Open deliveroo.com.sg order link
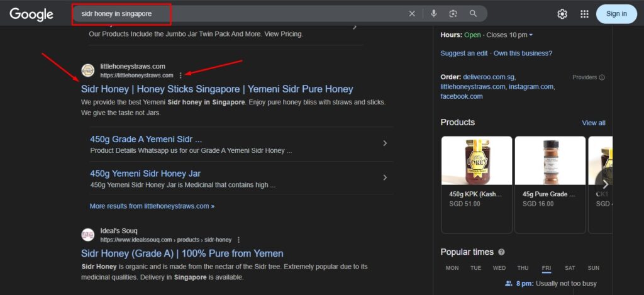Screen dimensions: 644x295 click(489, 77)
